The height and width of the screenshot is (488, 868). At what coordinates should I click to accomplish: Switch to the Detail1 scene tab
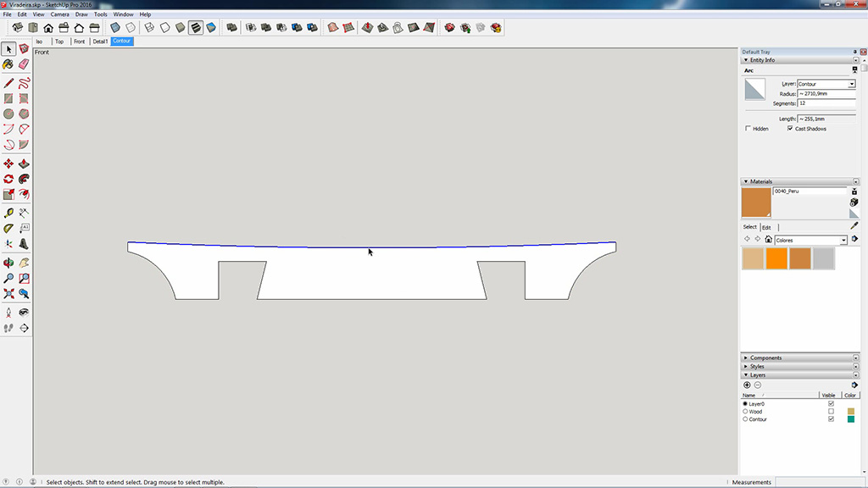[x=100, y=42]
